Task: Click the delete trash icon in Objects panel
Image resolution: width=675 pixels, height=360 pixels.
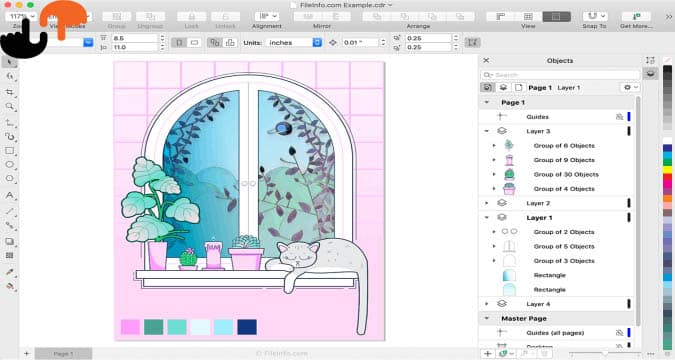Action: [x=544, y=354]
